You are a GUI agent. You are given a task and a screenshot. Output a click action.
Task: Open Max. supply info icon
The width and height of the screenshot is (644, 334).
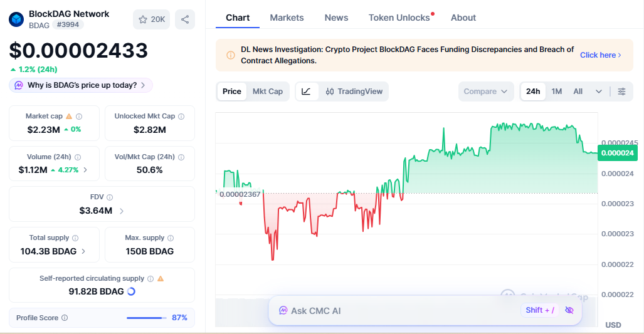tap(171, 238)
